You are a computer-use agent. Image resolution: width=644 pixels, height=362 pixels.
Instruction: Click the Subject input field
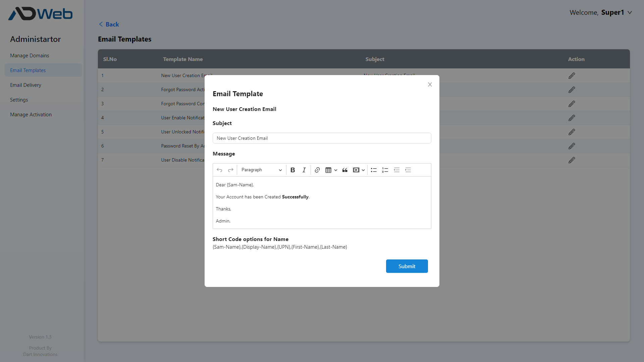pos(322,138)
